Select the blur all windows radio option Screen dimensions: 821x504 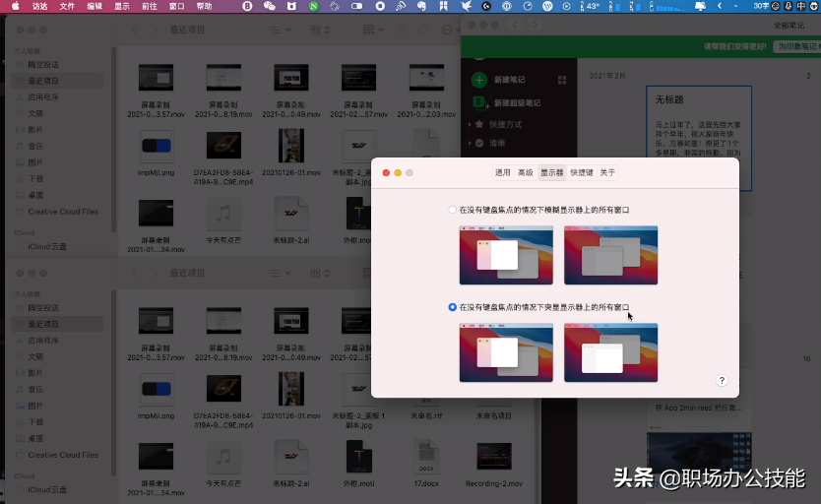coord(453,210)
